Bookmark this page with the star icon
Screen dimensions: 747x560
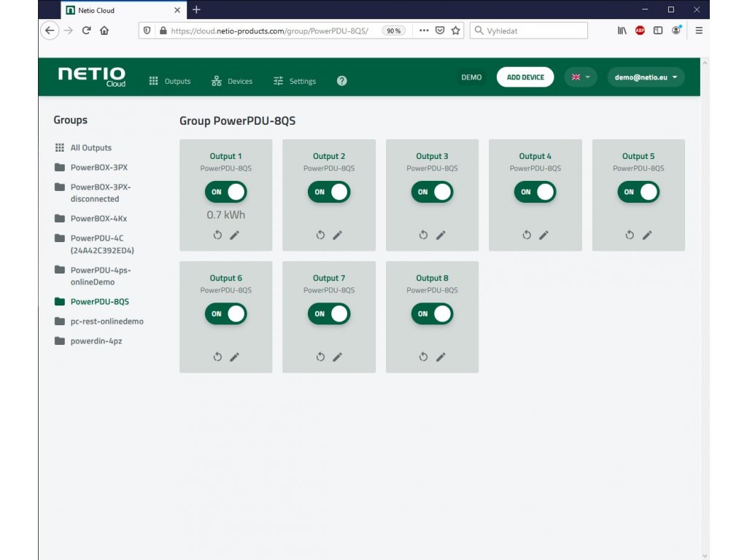(x=455, y=31)
